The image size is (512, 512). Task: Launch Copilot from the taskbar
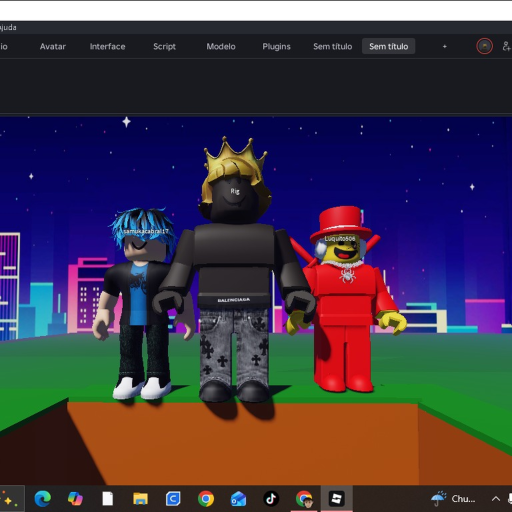[75, 499]
